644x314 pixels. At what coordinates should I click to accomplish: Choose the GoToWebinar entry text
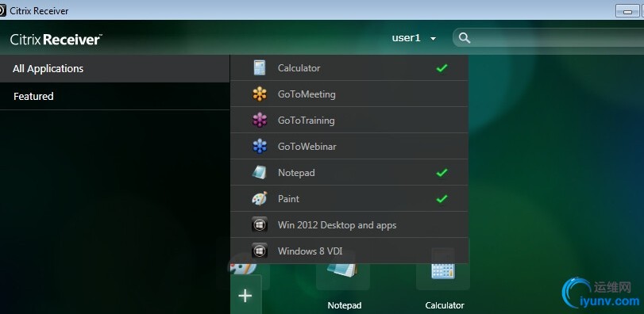307,147
